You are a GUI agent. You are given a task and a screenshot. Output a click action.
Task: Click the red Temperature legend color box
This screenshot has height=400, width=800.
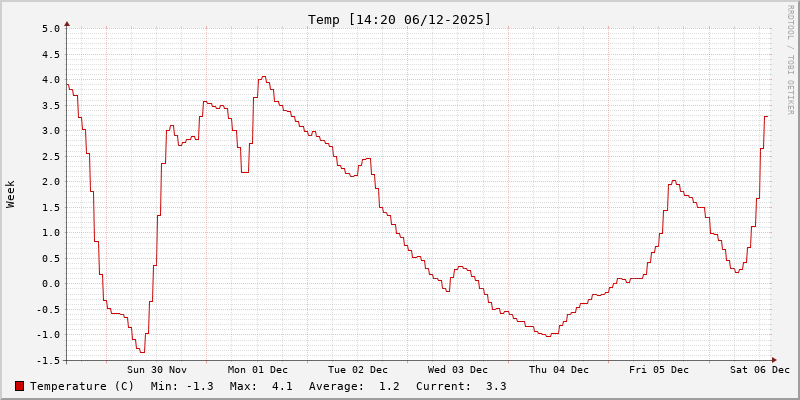click(x=20, y=386)
